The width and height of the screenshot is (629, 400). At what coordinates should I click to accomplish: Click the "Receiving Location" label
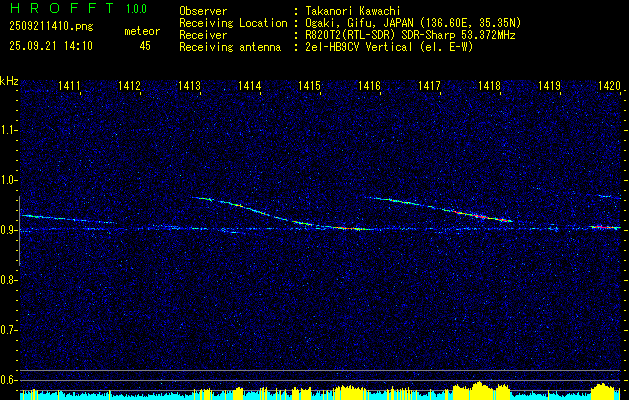tap(233, 23)
